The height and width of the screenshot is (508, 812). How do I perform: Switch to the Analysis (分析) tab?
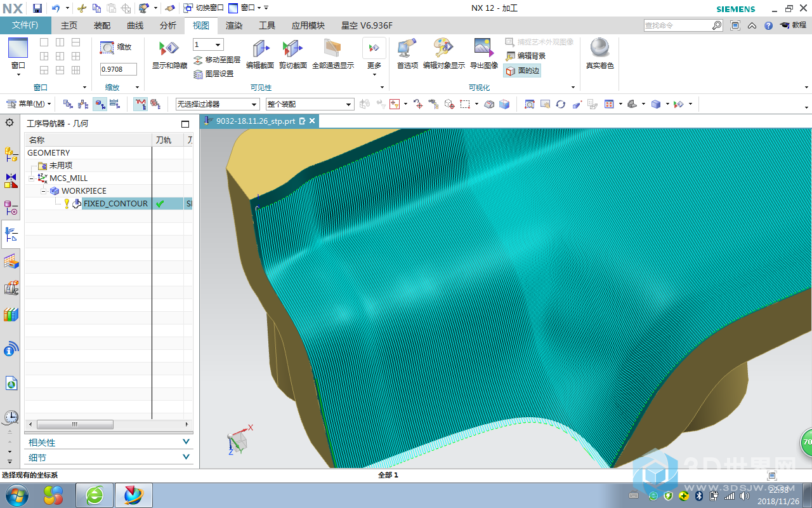click(x=168, y=25)
